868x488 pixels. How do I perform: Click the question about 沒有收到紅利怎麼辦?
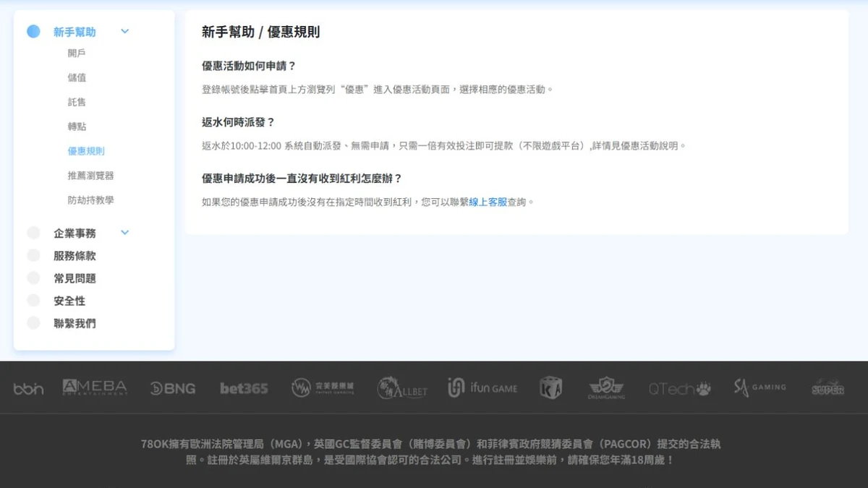click(x=302, y=178)
